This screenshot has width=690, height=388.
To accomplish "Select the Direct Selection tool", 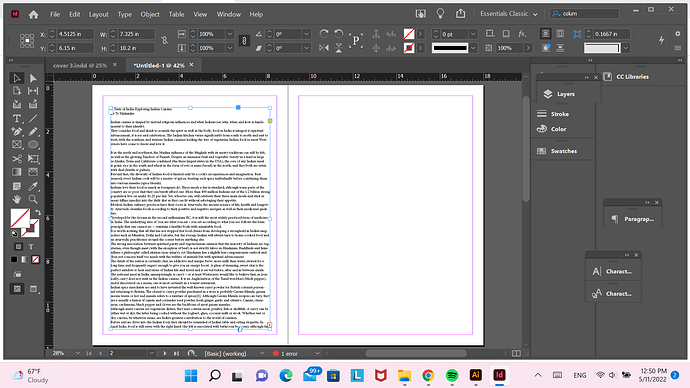I will pyautogui.click(x=33, y=78).
